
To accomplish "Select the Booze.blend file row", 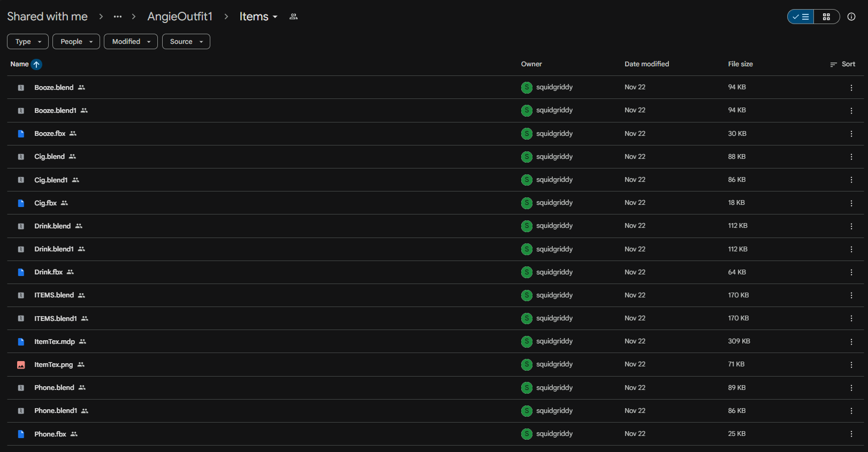I will (x=435, y=88).
